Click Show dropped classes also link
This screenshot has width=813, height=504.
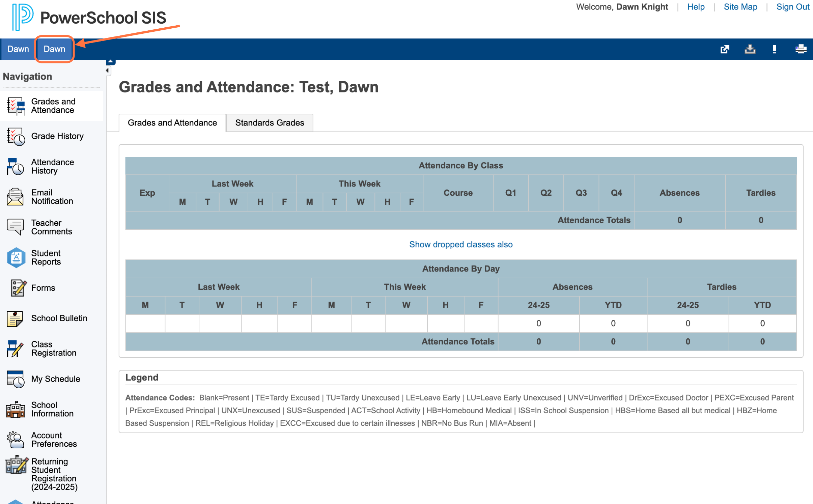461,245
